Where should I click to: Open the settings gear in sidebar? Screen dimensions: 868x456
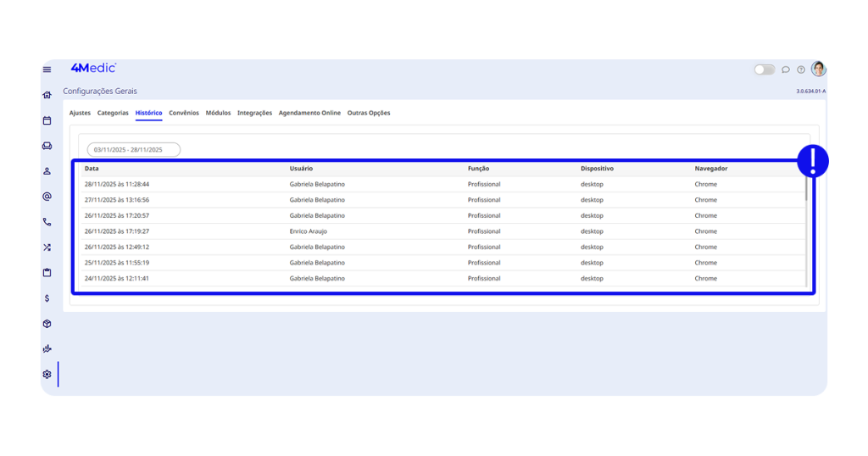tap(47, 375)
